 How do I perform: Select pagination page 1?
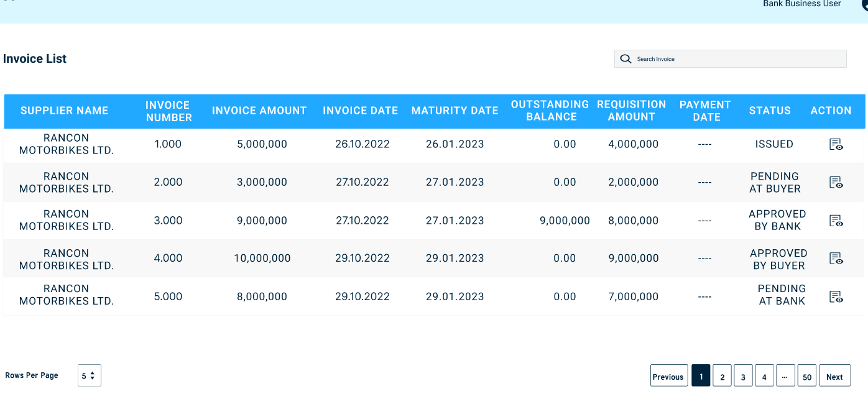coord(701,375)
